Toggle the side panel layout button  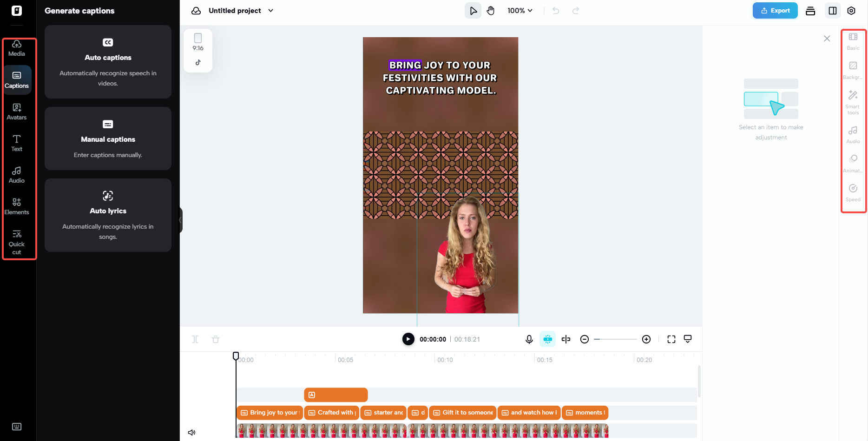(x=833, y=11)
